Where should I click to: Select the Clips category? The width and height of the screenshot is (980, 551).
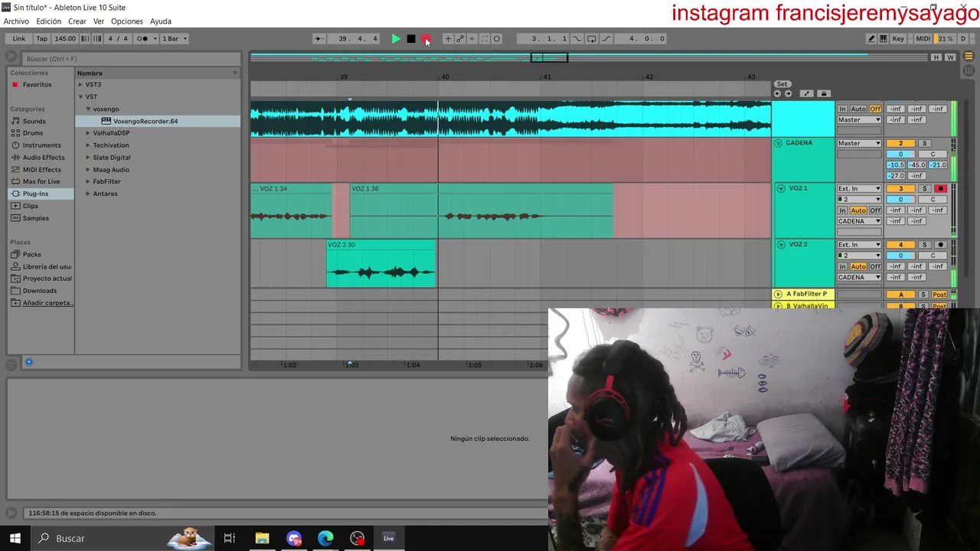coord(30,206)
